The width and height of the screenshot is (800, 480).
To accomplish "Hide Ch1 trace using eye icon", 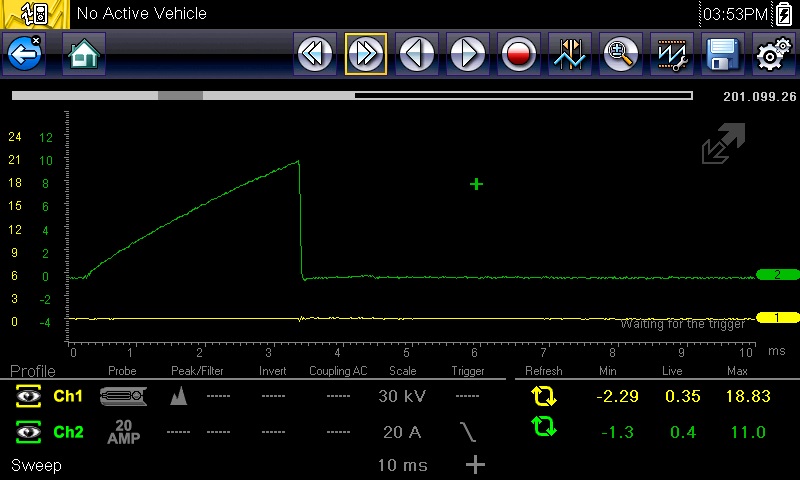I will click(x=26, y=397).
